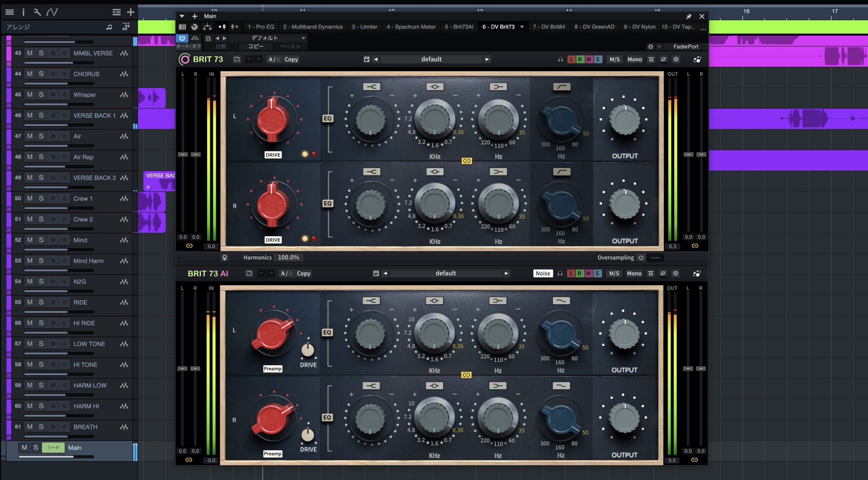Toggle the high-pass filter on Brit 73 L
Image resolution: width=868 pixels, height=480 pixels.
(562, 87)
